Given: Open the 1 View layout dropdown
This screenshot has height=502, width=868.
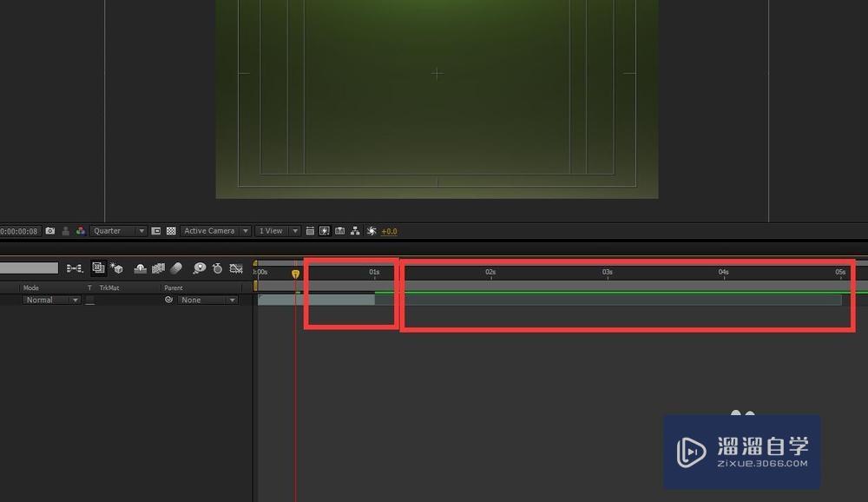Looking at the screenshot, I should 278,231.
